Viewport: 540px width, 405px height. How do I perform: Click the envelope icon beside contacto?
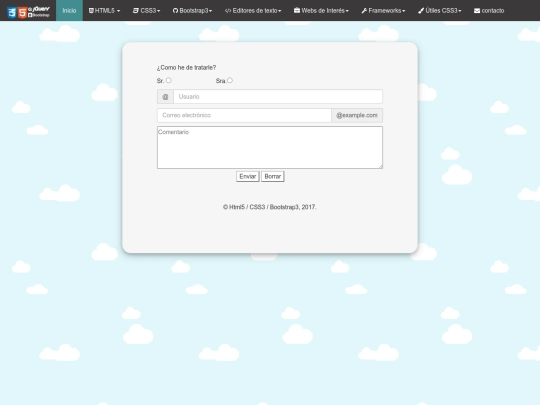(477, 11)
